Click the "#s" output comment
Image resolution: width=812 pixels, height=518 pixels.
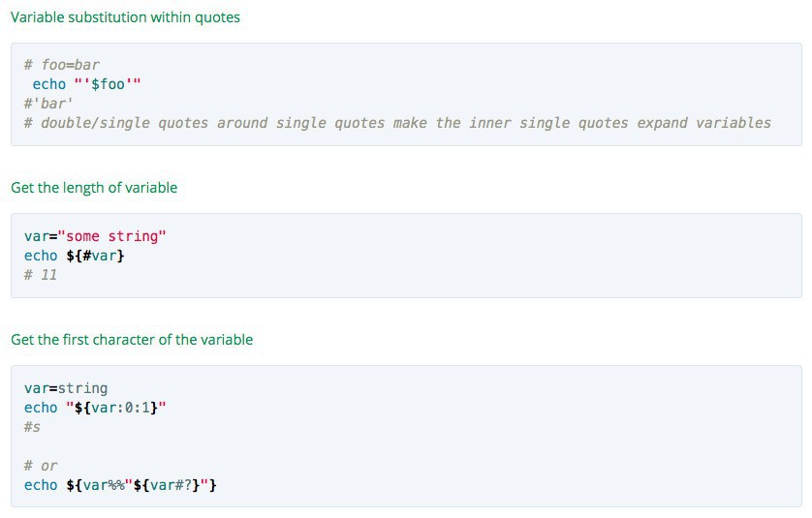pyautogui.click(x=32, y=427)
